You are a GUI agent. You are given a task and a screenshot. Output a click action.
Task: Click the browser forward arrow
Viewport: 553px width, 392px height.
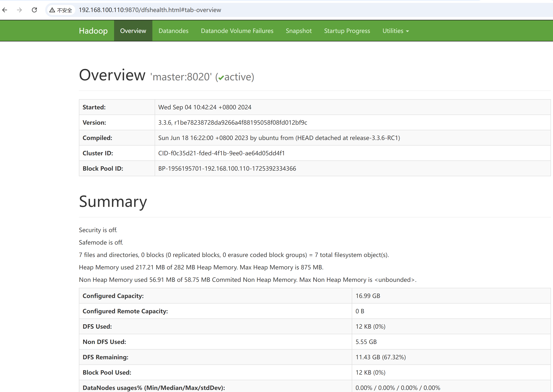coord(19,10)
